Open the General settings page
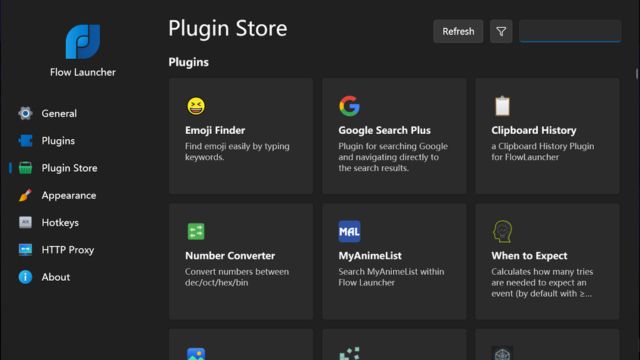 click(59, 113)
